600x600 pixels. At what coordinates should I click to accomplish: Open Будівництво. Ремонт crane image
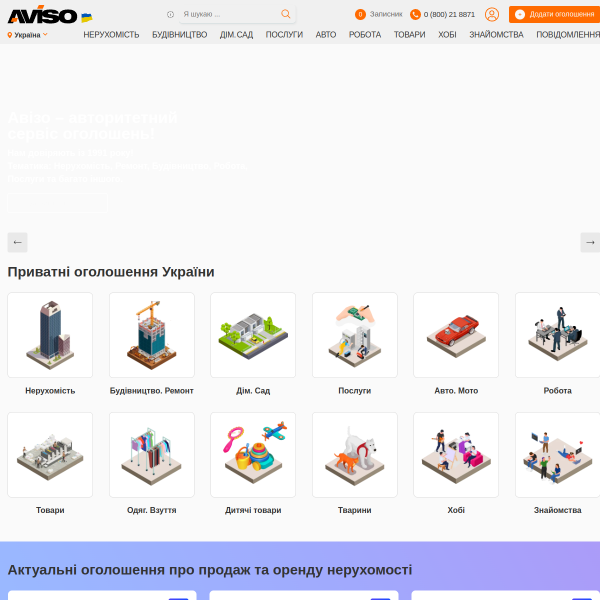coord(152,335)
